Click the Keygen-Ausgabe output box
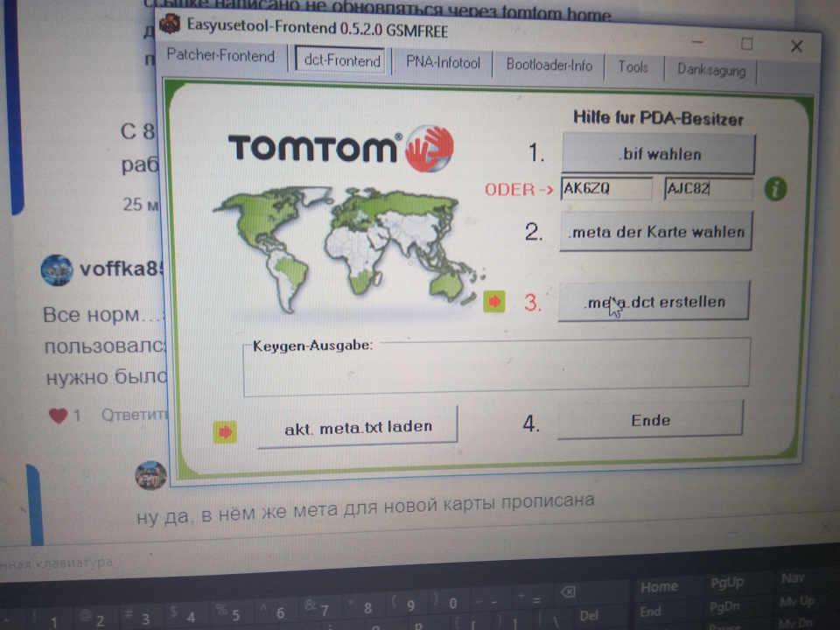Viewport: 840px width, 630px height. [496, 368]
